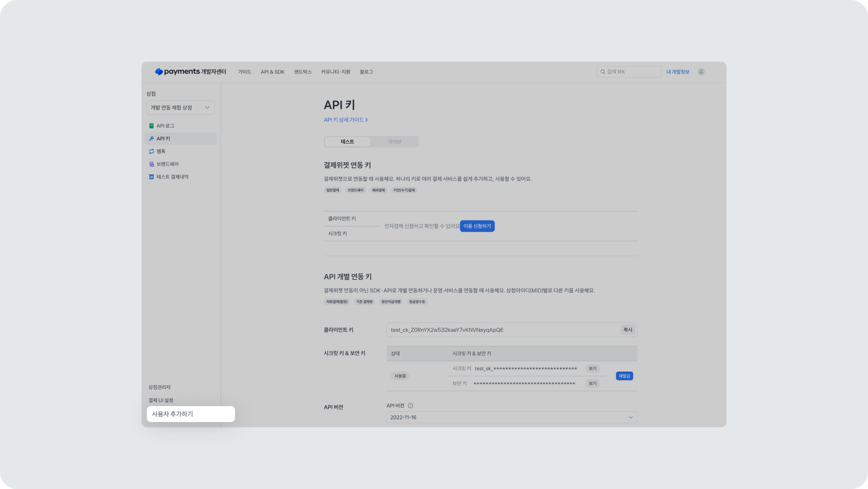This screenshot has width=868, height=489.
Task: Click the 정산지급대행 tag
Action: point(391,302)
